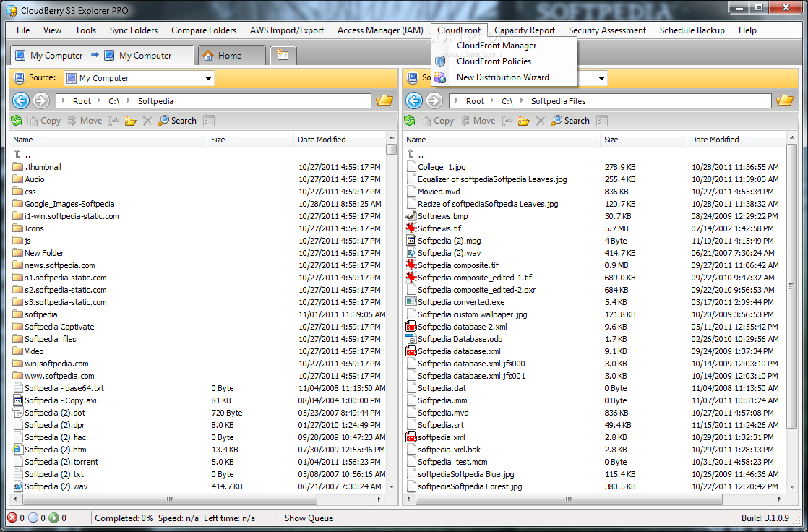Click the scroll down arrow of the right pane
The image size is (808, 532).
pos(792,486)
